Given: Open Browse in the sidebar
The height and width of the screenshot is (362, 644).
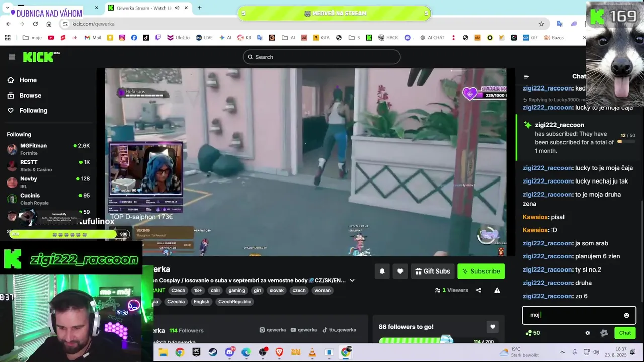Looking at the screenshot, I should 30,95.
